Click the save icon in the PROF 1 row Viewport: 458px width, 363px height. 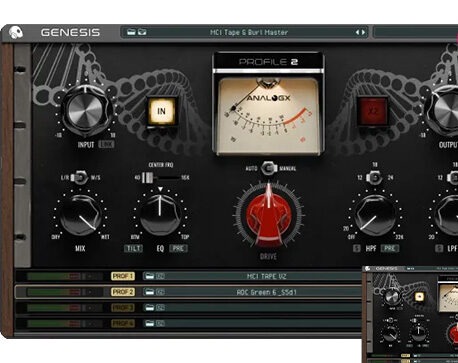point(160,276)
